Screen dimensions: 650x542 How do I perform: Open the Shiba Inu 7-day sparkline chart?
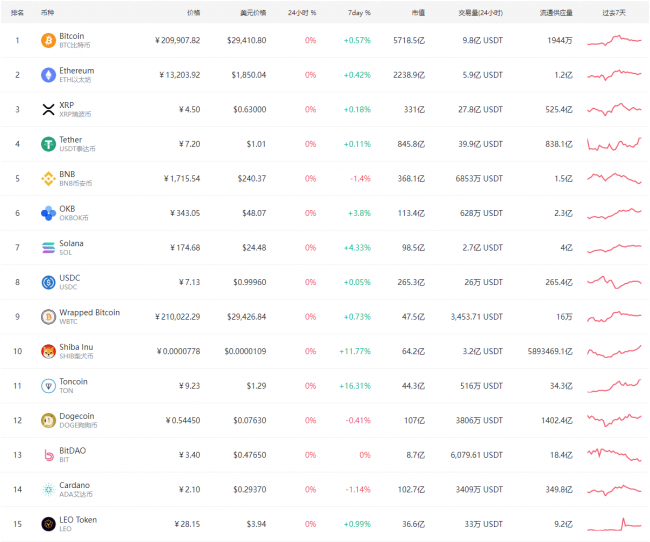pyautogui.click(x=614, y=351)
